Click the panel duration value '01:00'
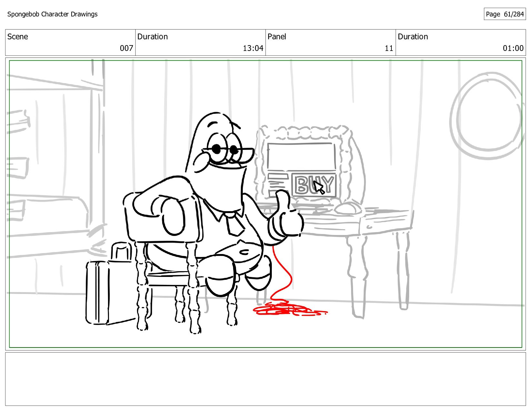 coord(513,48)
